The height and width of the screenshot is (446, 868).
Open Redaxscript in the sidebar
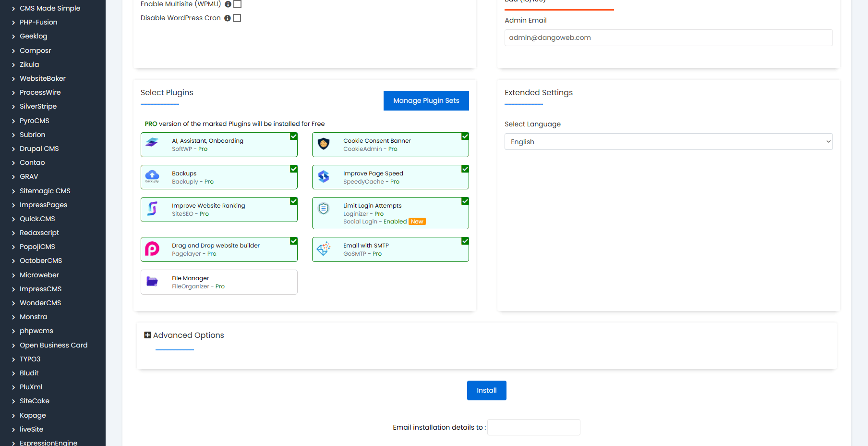point(39,233)
